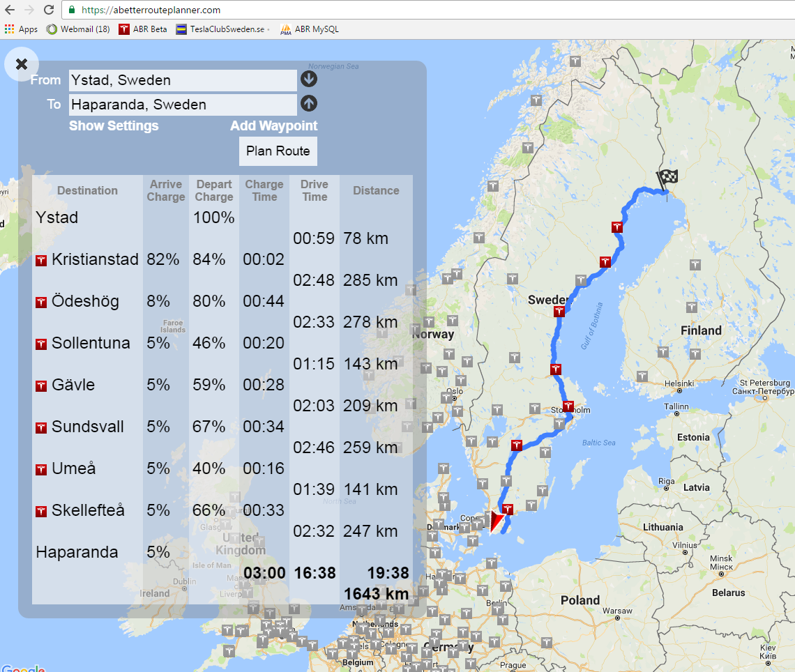The width and height of the screenshot is (795, 672).
Task: Click the From field containing Ystad, Sweden
Action: [x=183, y=81]
